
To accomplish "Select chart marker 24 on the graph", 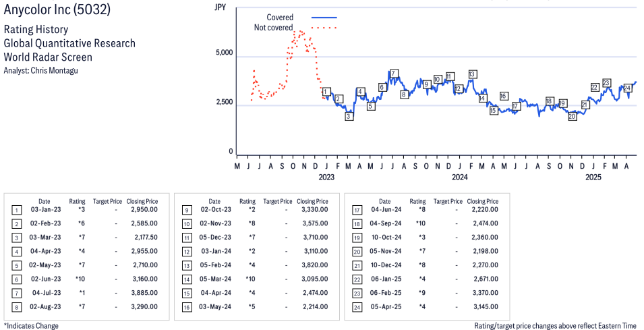I will point(628,88).
